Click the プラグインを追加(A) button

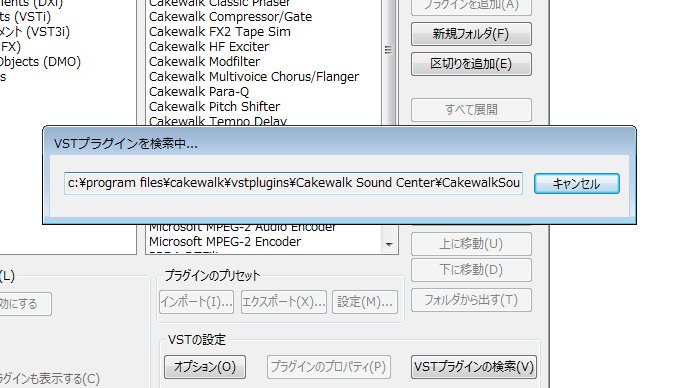[x=471, y=6]
